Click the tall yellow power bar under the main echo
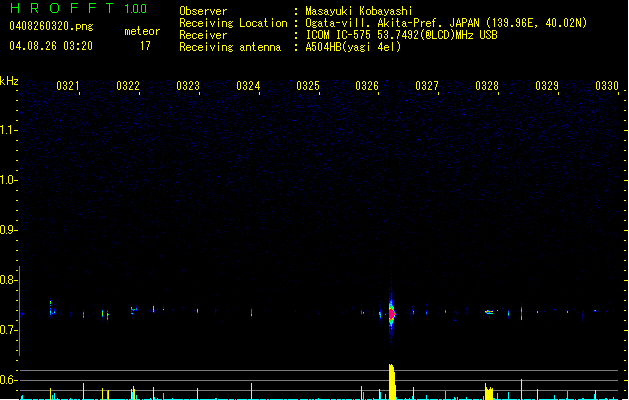This screenshot has width=629, height=400. [392, 382]
